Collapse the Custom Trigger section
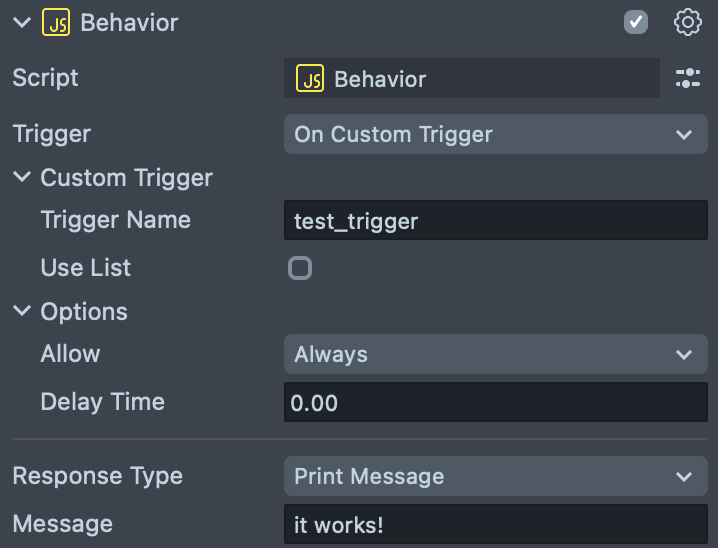The image size is (718, 548). [22, 178]
